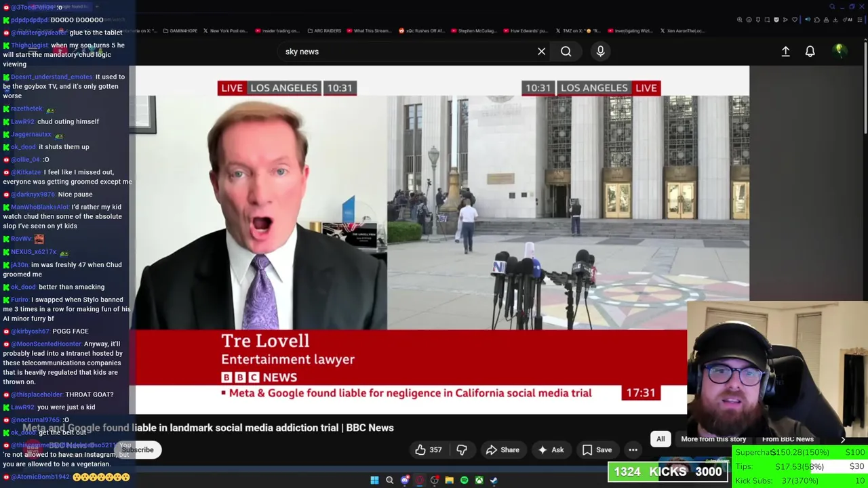Subscribe to the BBC News channel
The image size is (868, 488).
138,449
